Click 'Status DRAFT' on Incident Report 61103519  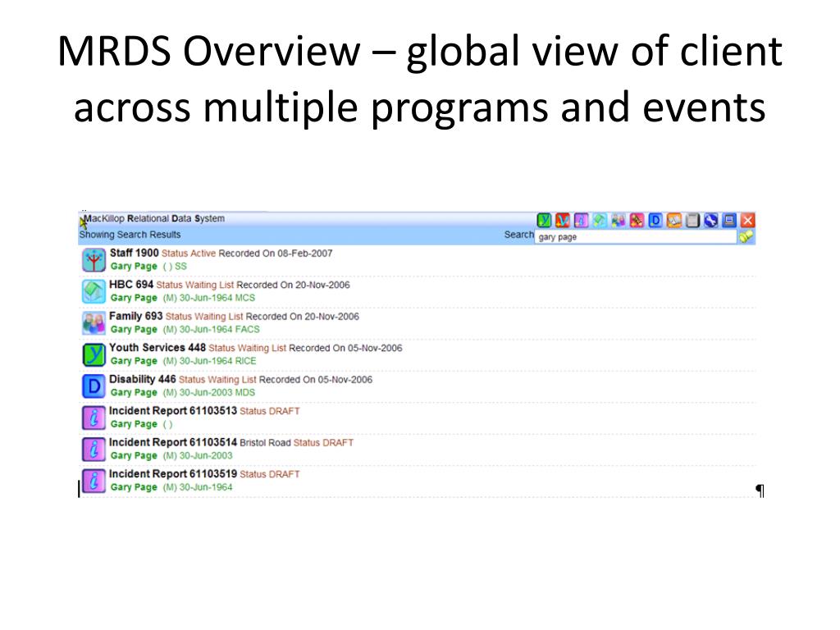point(269,475)
